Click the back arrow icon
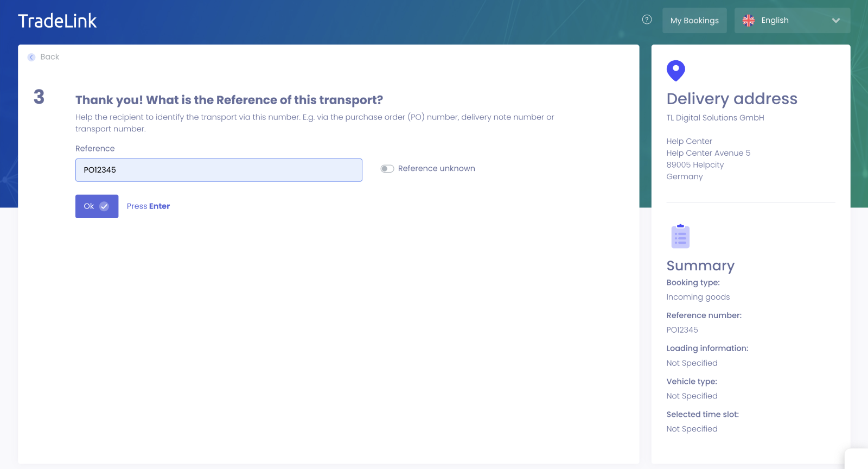The height and width of the screenshot is (469, 868). 31,57
